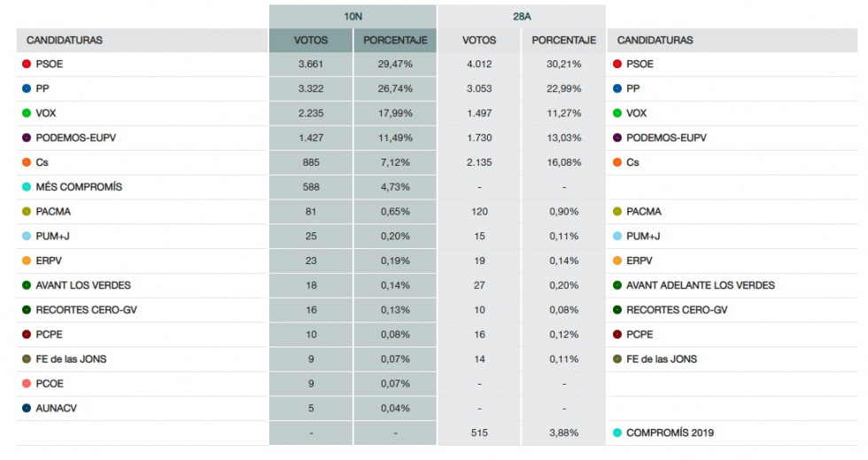Viewport: 868px width, 460px height.
Task: Click PSOE 10N vote count 3.661
Action: click(311, 65)
